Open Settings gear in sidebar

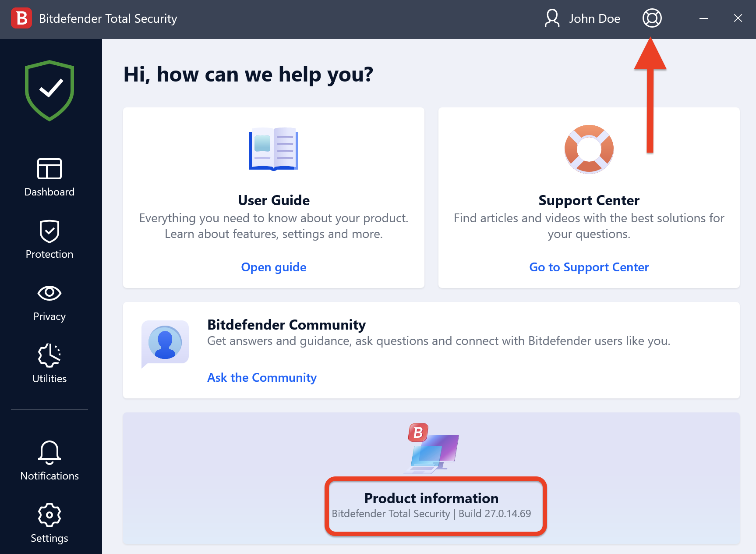49,523
